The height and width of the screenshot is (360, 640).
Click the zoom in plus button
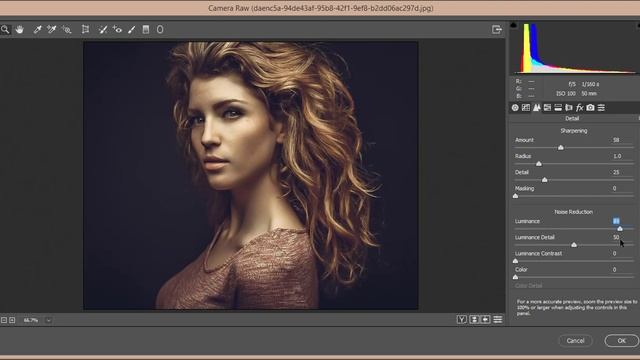(x=12, y=320)
